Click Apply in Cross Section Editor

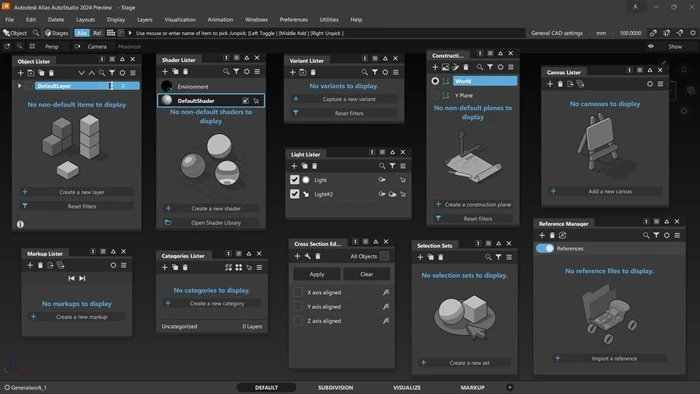pyautogui.click(x=317, y=274)
